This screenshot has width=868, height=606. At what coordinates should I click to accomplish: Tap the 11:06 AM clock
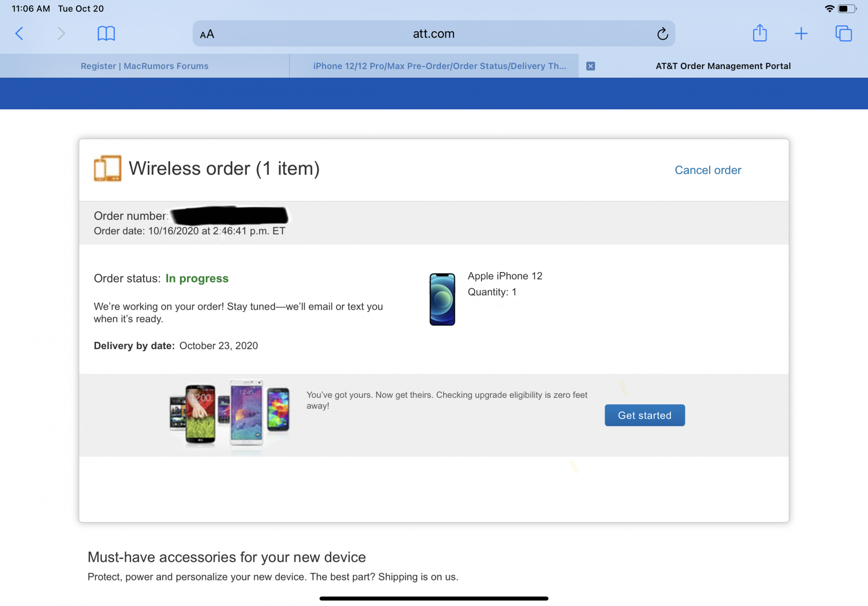30,9
